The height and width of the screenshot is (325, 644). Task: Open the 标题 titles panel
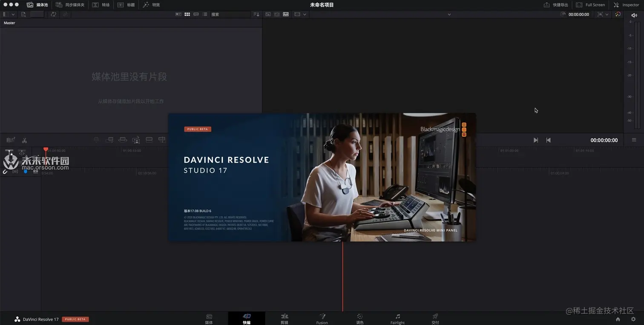pyautogui.click(x=126, y=5)
